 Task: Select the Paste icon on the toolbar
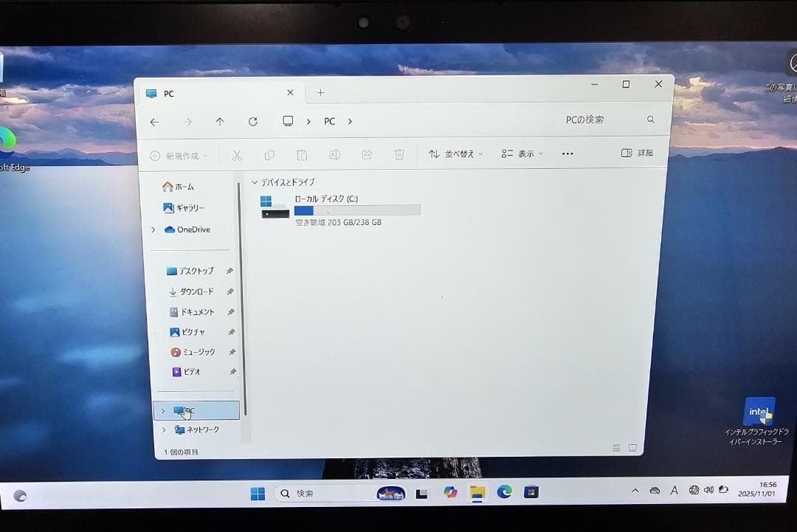click(x=301, y=153)
